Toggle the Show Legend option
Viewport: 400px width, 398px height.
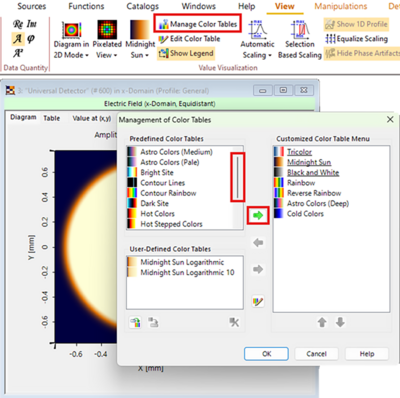(186, 53)
